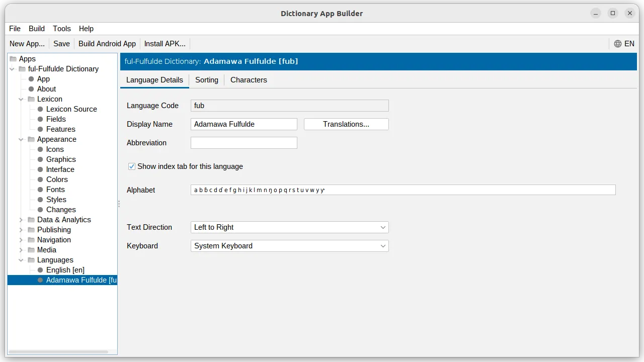Click the New App... toolbar button
Screen dimensions: 644x362
click(27, 44)
